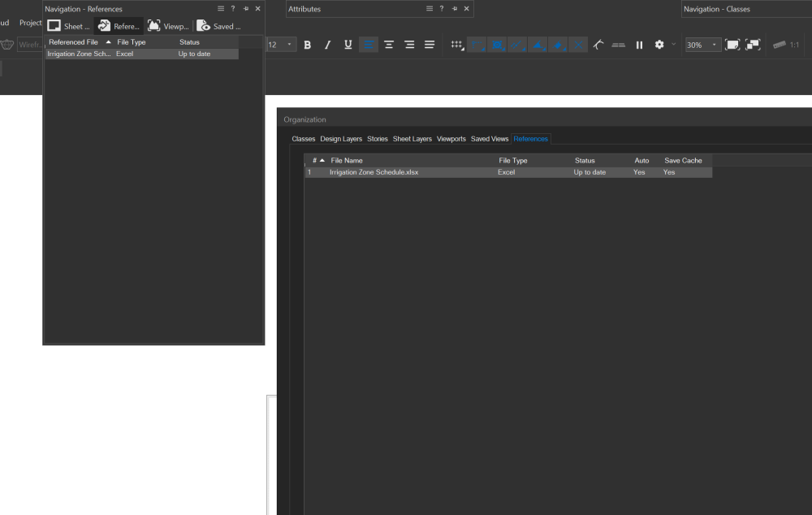This screenshot has height=515, width=812.
Task: Pause snapping using the toolbar pause icon
Action: 639,45
